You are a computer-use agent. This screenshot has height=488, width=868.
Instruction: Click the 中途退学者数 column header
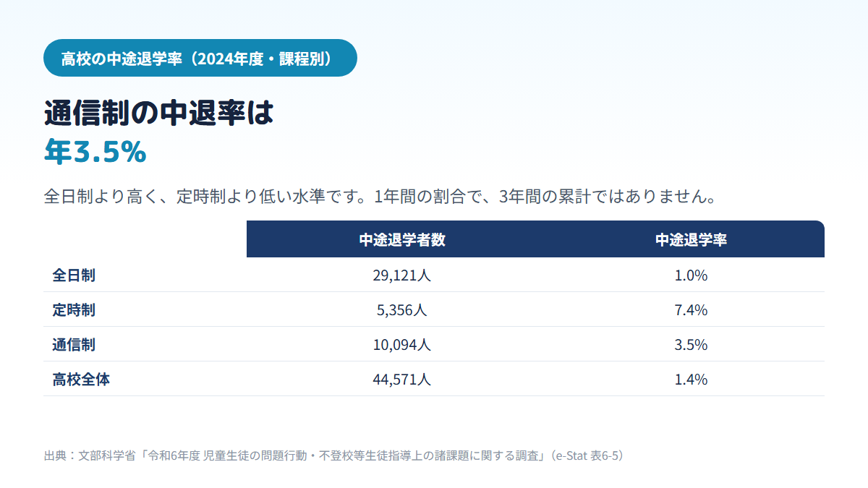coord(402,240)
